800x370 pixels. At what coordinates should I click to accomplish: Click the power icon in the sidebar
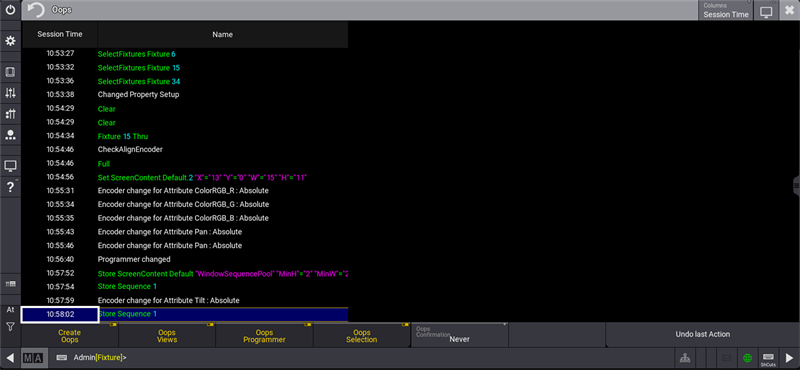click(x=10, y=10)
